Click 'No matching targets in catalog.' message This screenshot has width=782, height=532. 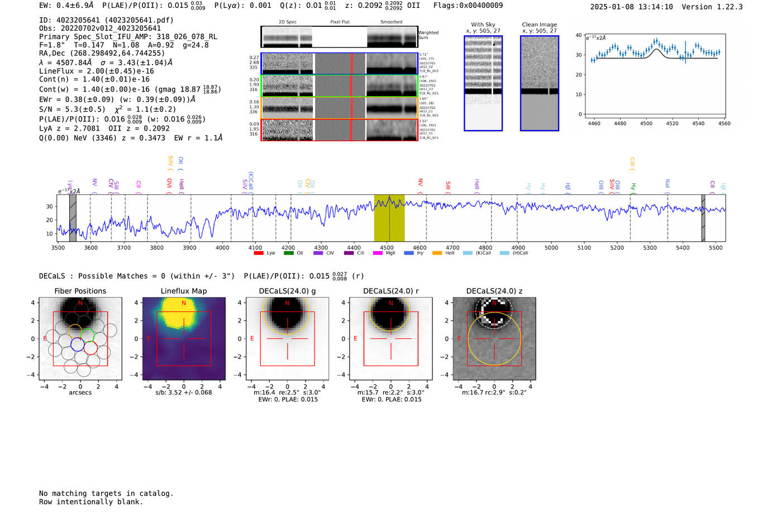[x=106, y=493]
